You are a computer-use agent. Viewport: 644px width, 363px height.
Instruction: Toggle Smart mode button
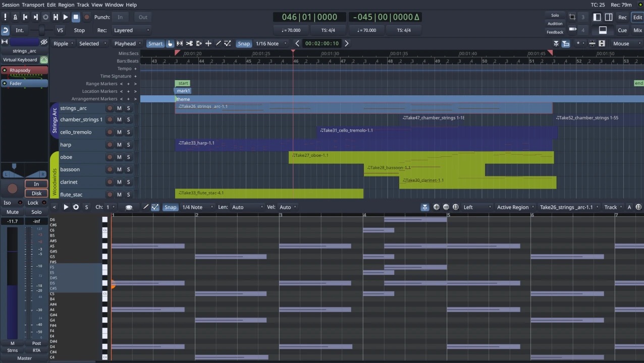coord(155,43)
